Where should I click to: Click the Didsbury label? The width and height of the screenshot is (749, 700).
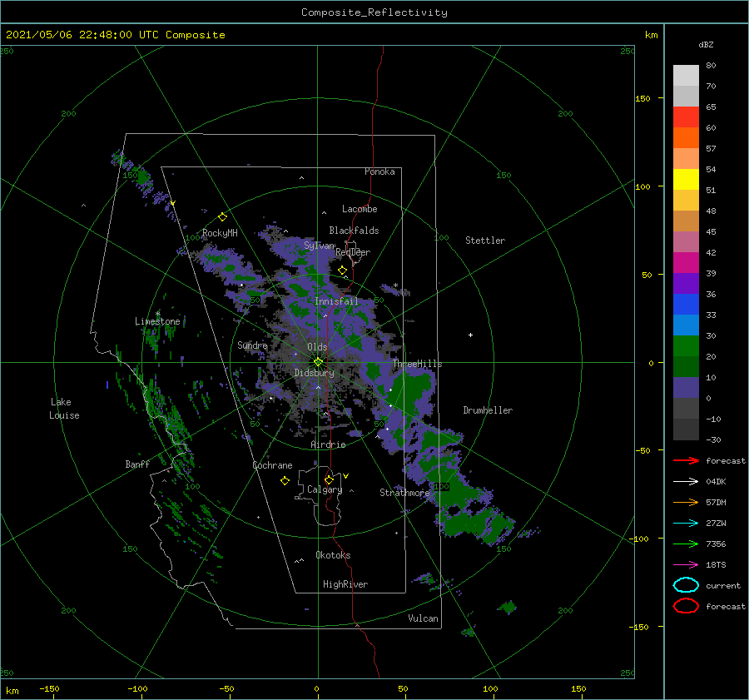point(314,373)
